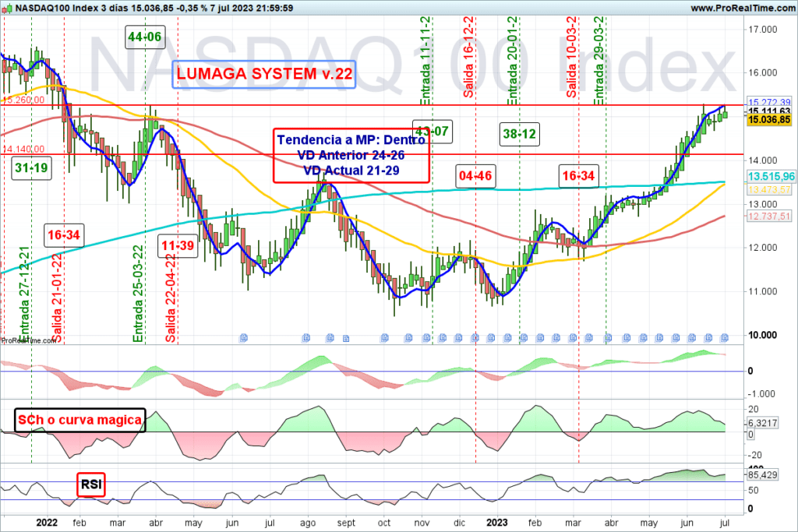The height and width of the screenshot is (532, 798).
Task: Click the Entrada 20-01-2 vertical label
Action: click(x=513, y=61)
